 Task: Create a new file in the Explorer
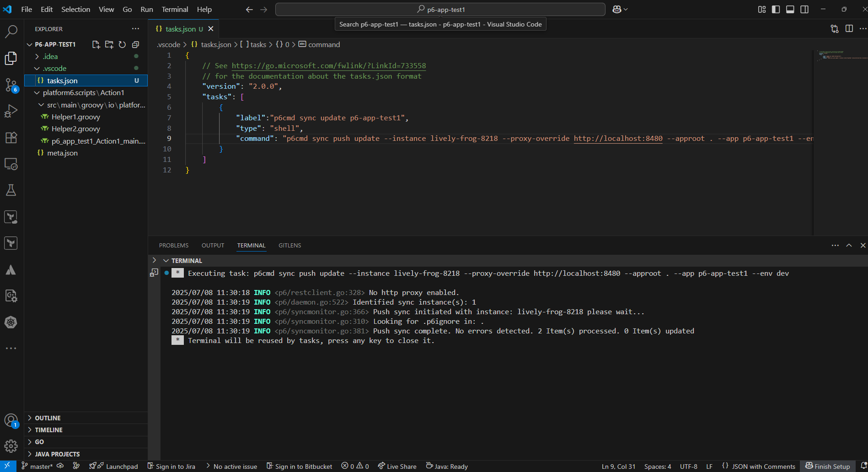click(x=96, y=44)
